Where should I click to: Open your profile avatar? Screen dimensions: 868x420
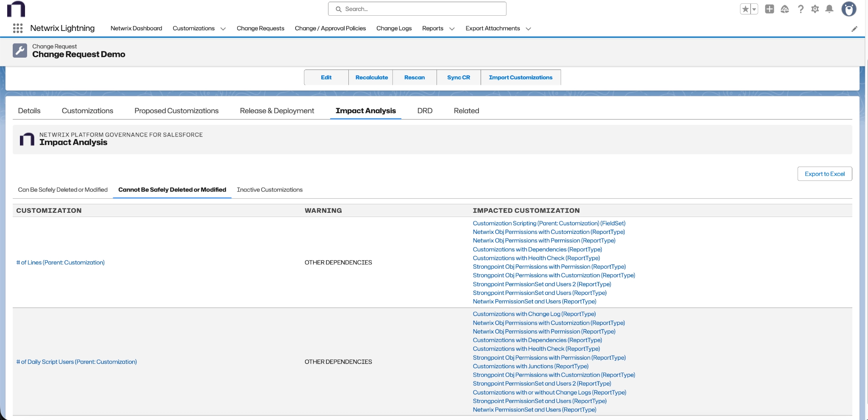pyautogui.click(x=849, y=8)
